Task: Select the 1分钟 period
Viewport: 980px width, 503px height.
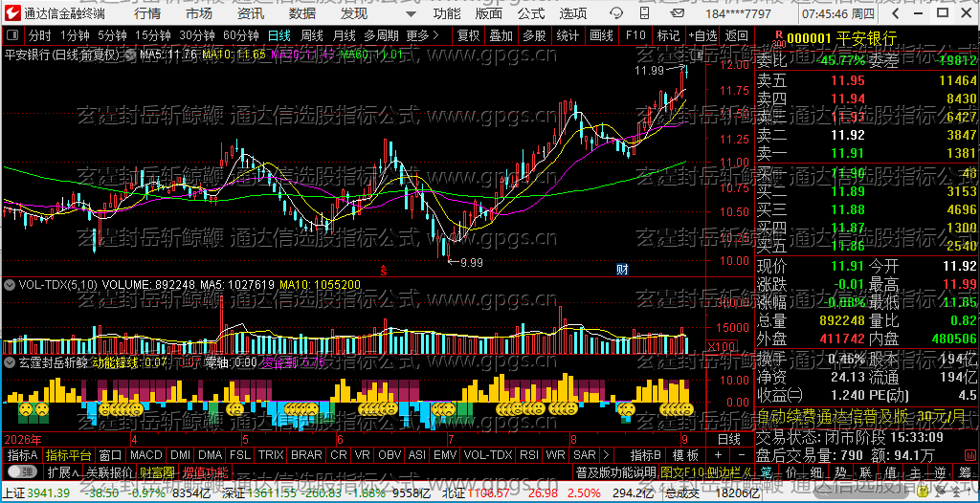Action: (x=76, y=35)
